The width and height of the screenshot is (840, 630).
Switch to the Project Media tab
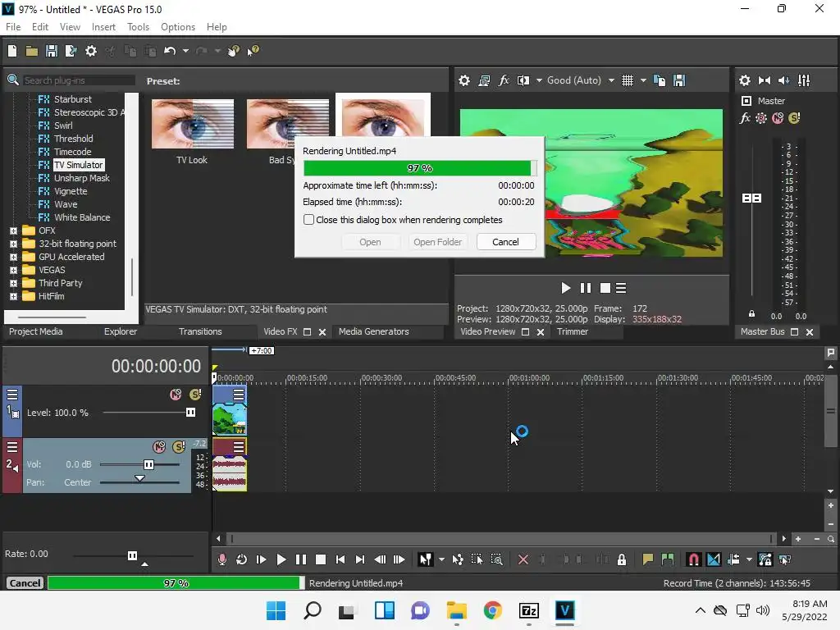pos(36,331)
